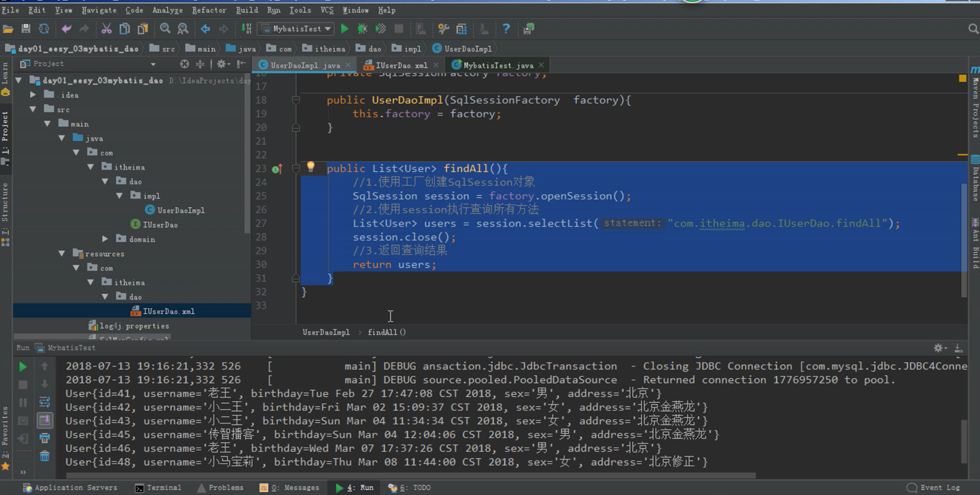Click the editor vertical scrollbar
This screenshot has width=980, height=495.
(x=964, y=241)
